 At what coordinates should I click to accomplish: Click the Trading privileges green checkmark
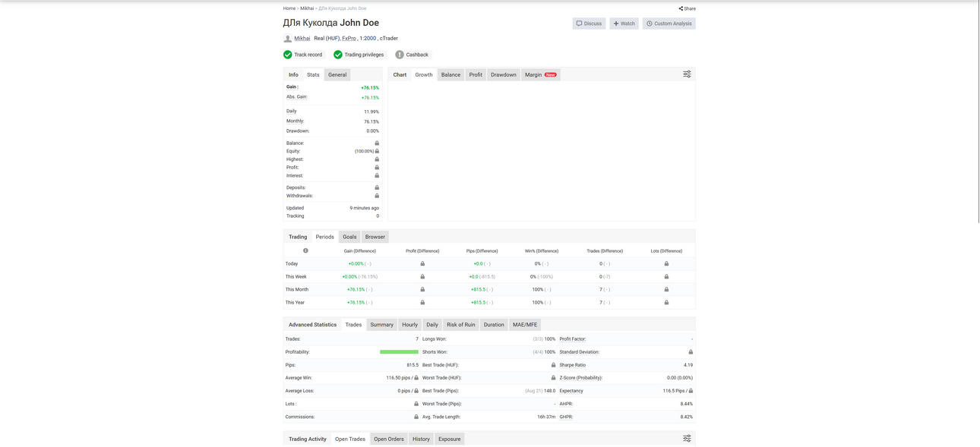[x=338, y=55]
